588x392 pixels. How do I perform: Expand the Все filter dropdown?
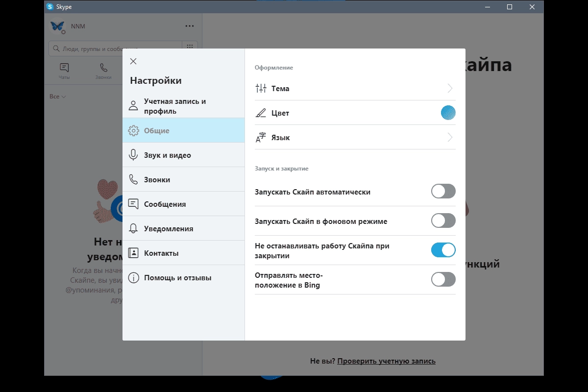pyautogui.click(x=58, y=97)
